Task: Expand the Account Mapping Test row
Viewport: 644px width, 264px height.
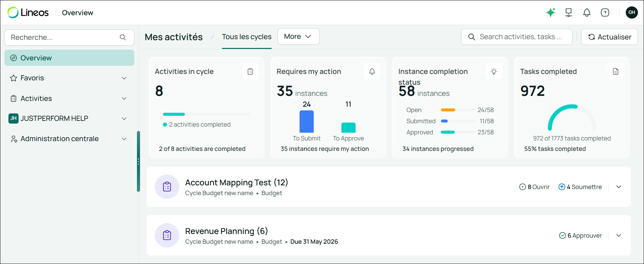Action: [619, 187]
